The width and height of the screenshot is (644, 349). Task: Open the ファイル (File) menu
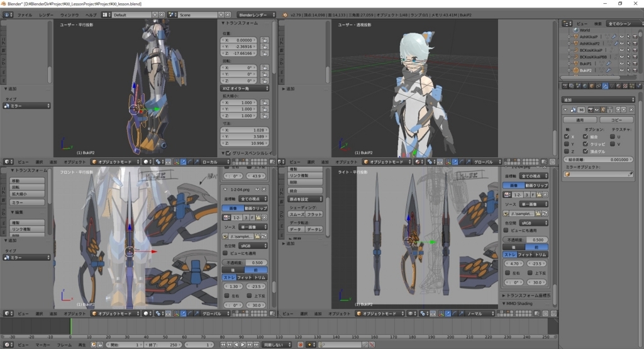(25, 15)
